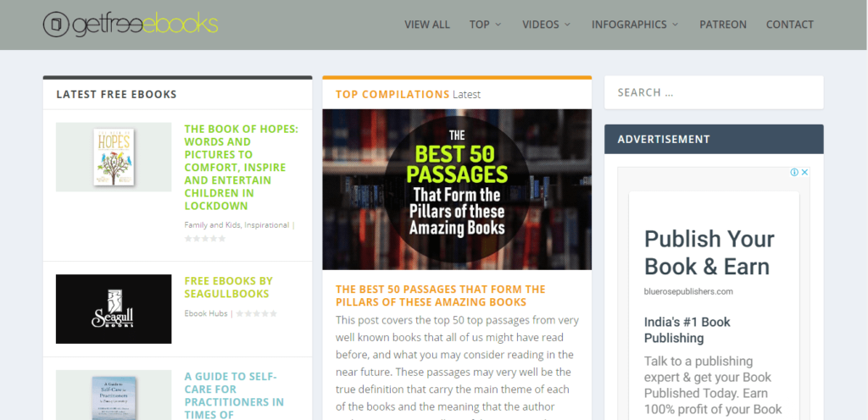Open the Ebook Hubs category
This screenshot has height=420, width=868.
(206, 313)
